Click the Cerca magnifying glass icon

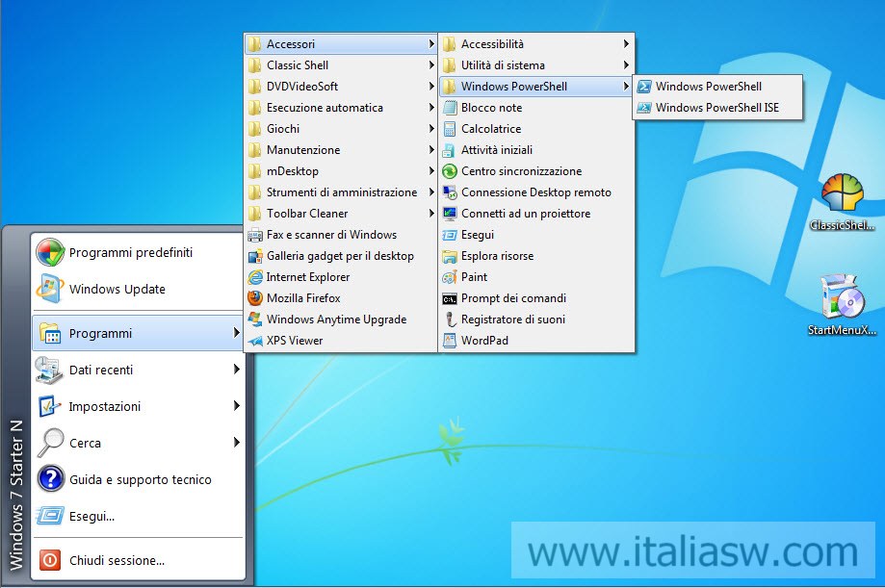click(50, 443)
